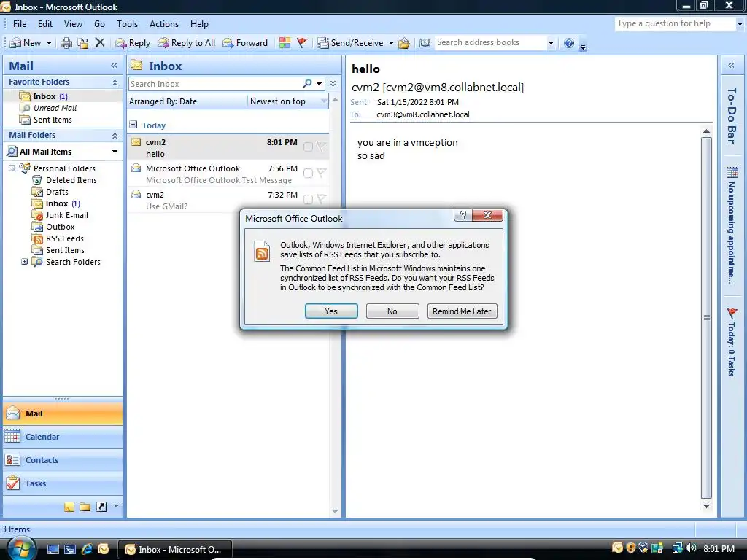Flag the Use GMail? message
This screenshot has height=560, width=747.
(322, 199)
